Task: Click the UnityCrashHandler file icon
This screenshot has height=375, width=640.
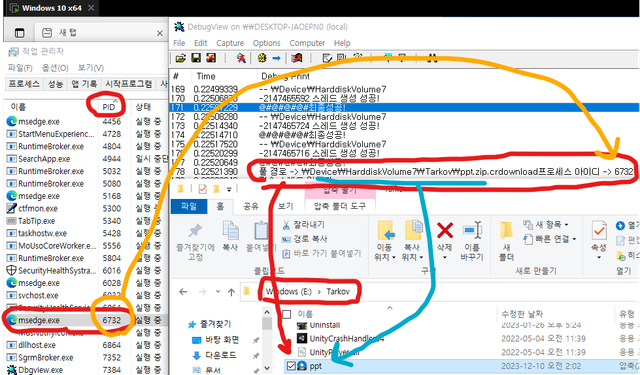Action: pyautogui.click(x=302, y=338)
